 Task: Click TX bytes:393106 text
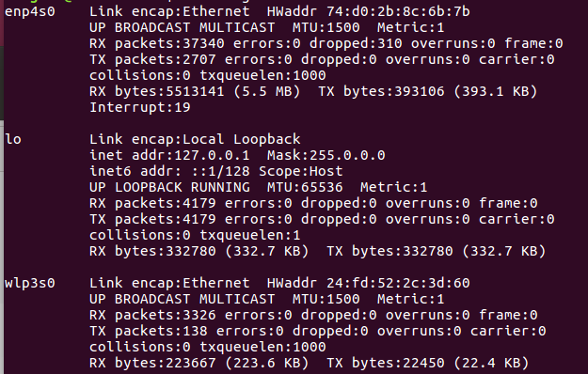(381, 91)
